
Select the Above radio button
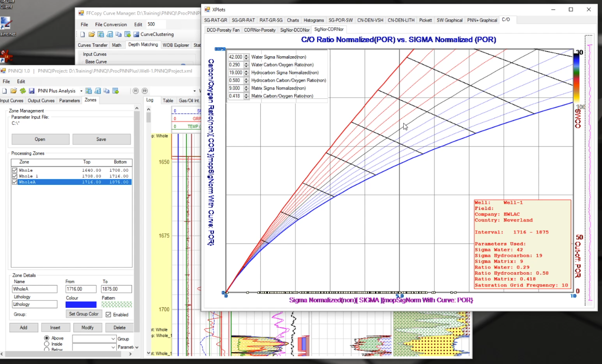click(x=47, y=338)
